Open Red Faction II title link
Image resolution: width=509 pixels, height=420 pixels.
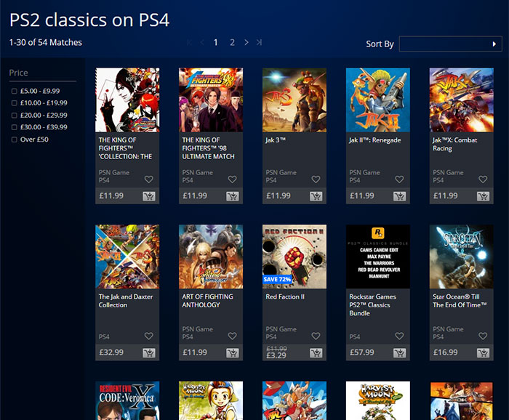click(x=285, y=296)
